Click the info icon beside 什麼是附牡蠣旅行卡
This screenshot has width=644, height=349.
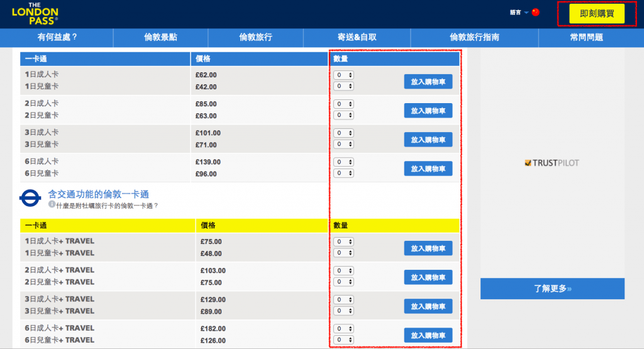click(x=52, y=204)
